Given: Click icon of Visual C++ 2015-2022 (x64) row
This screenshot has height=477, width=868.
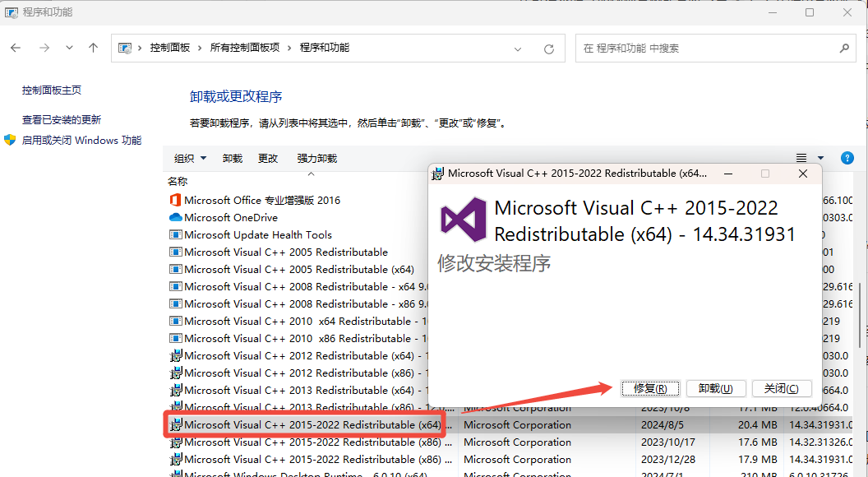Looking at the screenshot, I should (x=175, y=425).
